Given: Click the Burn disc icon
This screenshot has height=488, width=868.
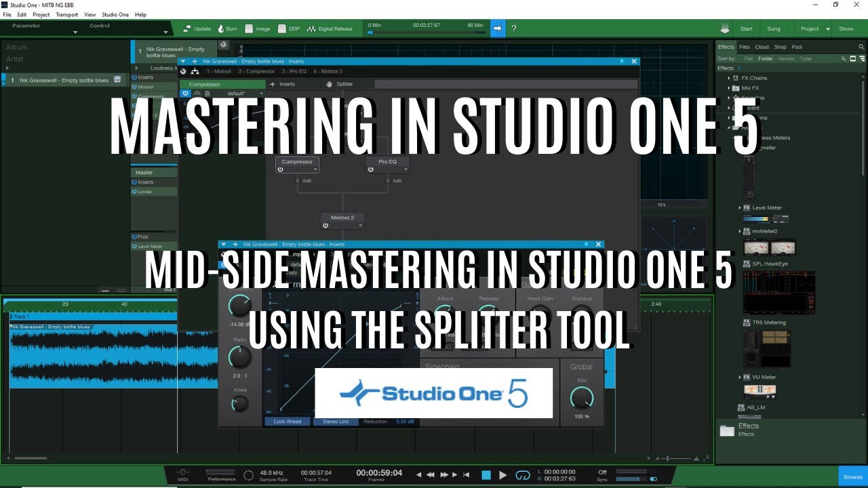Looking at the screenshot, I should (220, 29).
